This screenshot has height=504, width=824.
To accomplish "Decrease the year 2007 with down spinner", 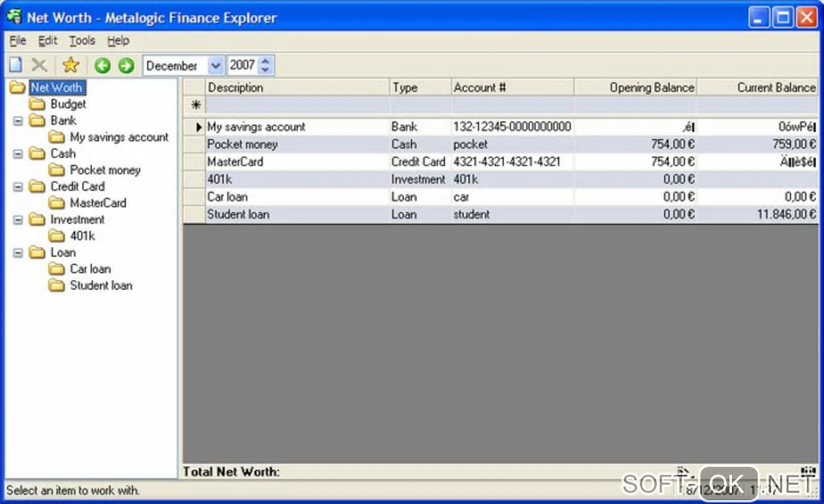I will tap(266, 70).
